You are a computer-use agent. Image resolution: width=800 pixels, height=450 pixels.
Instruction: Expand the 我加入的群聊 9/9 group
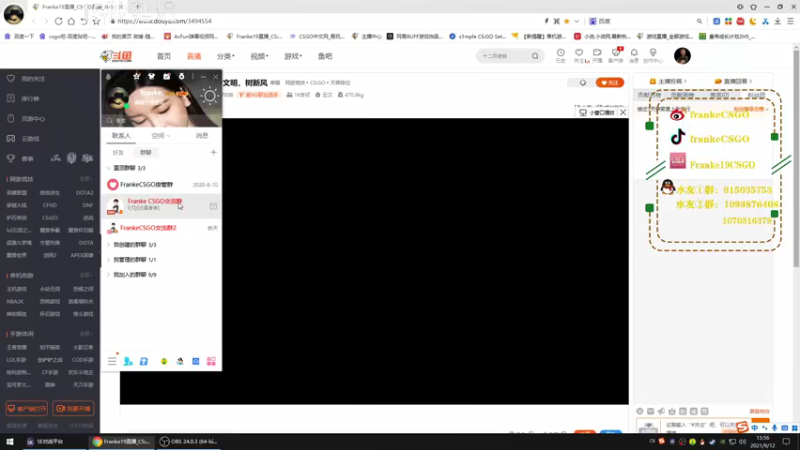[131, 274]
